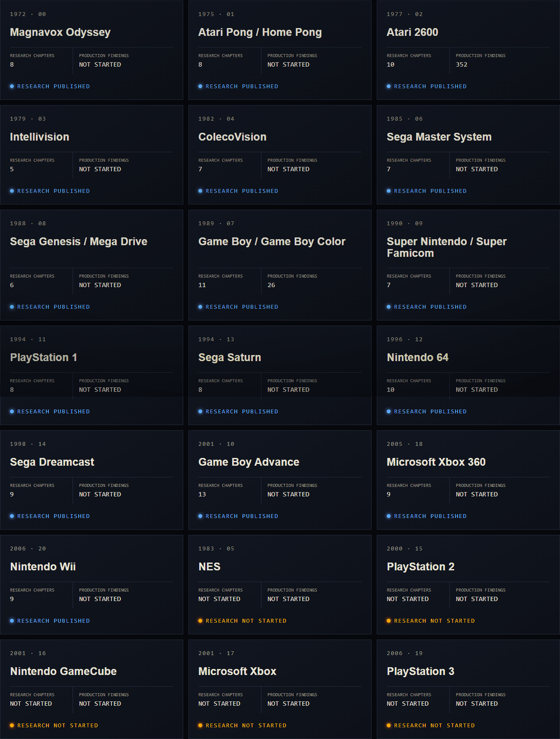Open the Atari Pong / Home Pong card
560x739 pixels.
(280, 50)
